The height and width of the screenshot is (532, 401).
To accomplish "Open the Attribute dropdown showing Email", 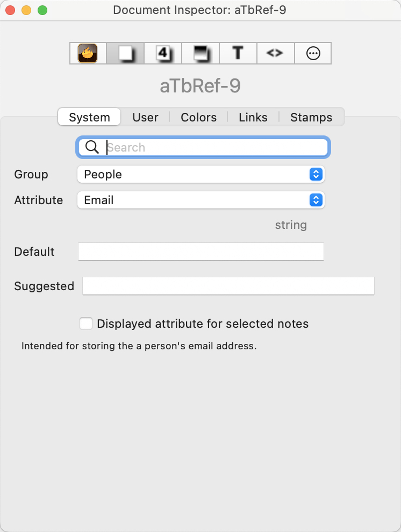I will [x=201, y=200].
